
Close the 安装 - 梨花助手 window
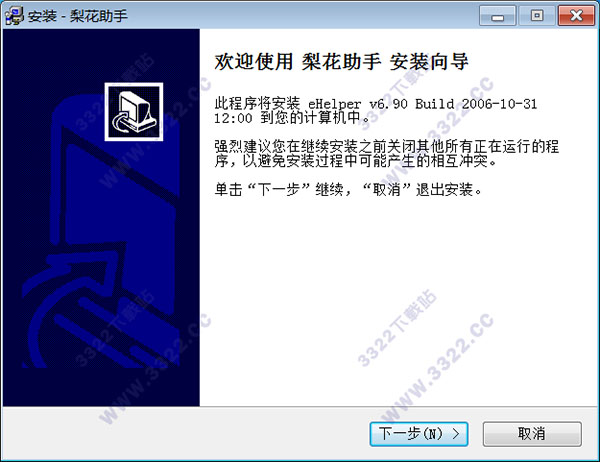576,16
